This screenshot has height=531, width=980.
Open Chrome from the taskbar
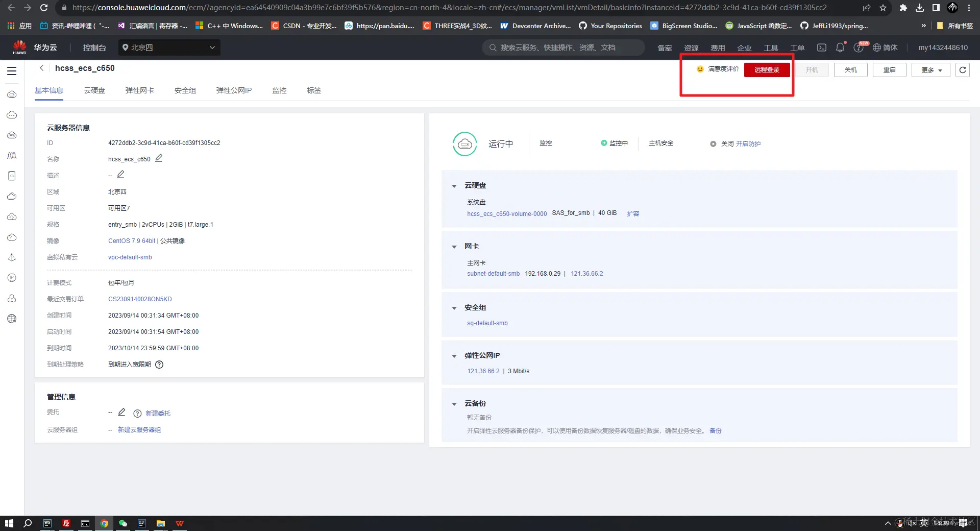104,523
